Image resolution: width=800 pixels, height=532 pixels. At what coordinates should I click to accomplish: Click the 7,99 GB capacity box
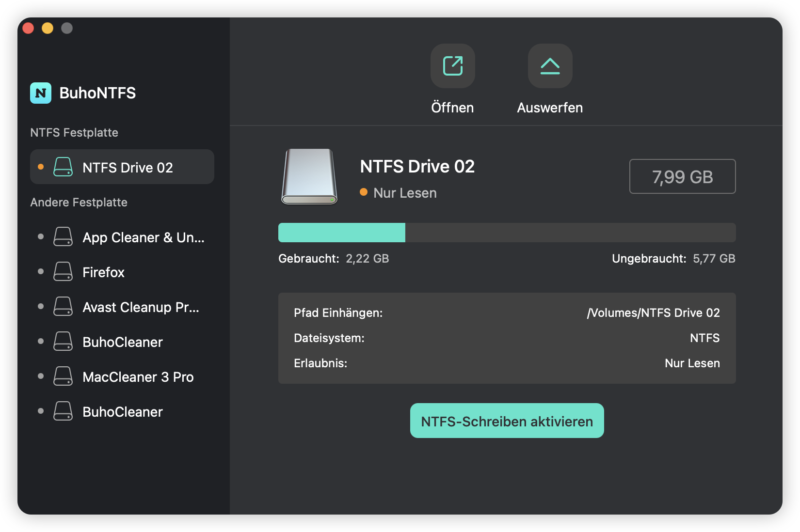(682, 176)
